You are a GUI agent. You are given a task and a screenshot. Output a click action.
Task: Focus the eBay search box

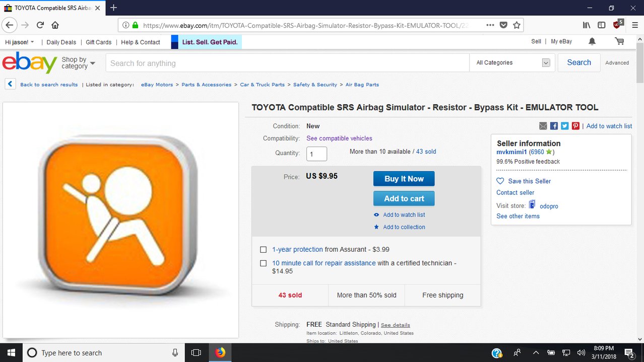coord(287,63)
